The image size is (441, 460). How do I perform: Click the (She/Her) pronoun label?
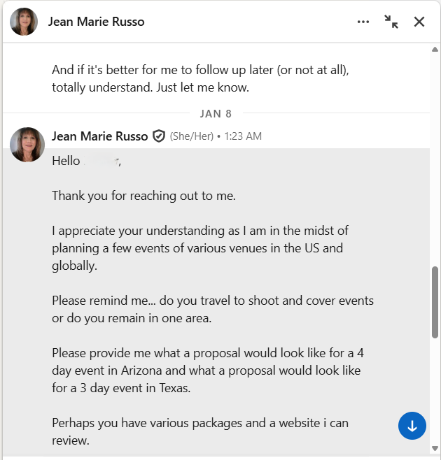click(192, 136)
